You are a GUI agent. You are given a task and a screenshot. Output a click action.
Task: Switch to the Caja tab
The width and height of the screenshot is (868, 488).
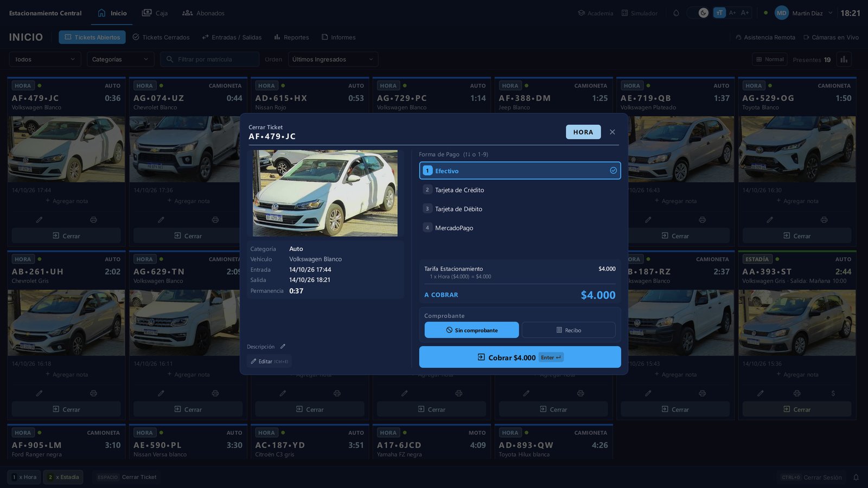click(155, 13)
